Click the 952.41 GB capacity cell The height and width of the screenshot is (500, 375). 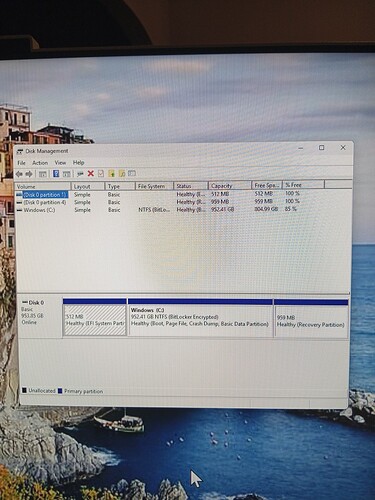click(222, 209)
